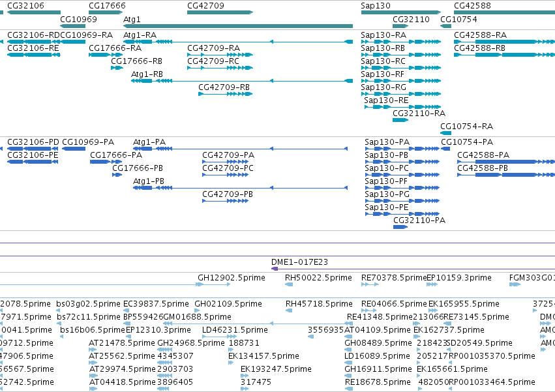Image resolution: width=555 pixels, height=392 pixels.
Task: Select the CG10969 gene label
Action: [x=78, y=19]
